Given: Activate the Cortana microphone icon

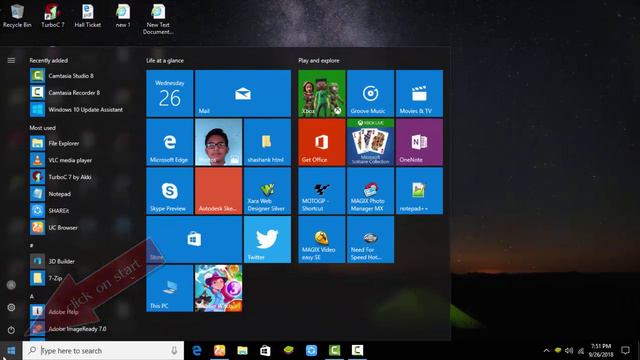Looking at the screenshot, I should tap(174, 351).
